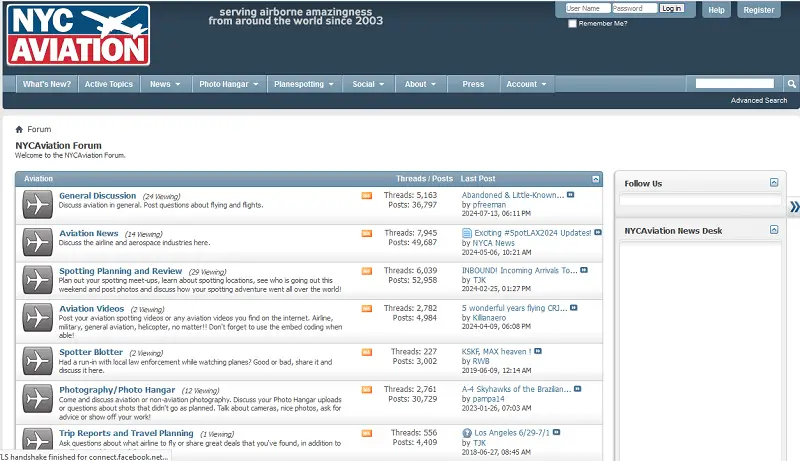Open the Photo Hangar dropdown menu

click(x=229, y=84)
